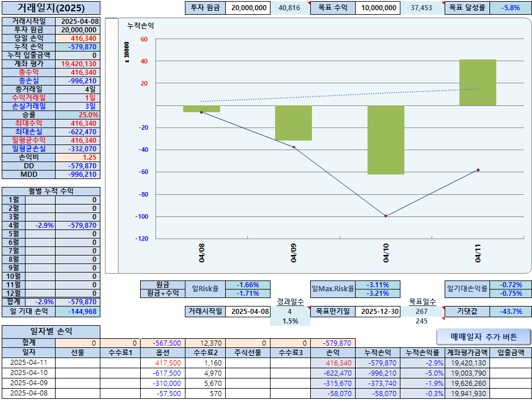
Task: Click the green 04/10 bar in the chart
Action: (x=386, y=140)
